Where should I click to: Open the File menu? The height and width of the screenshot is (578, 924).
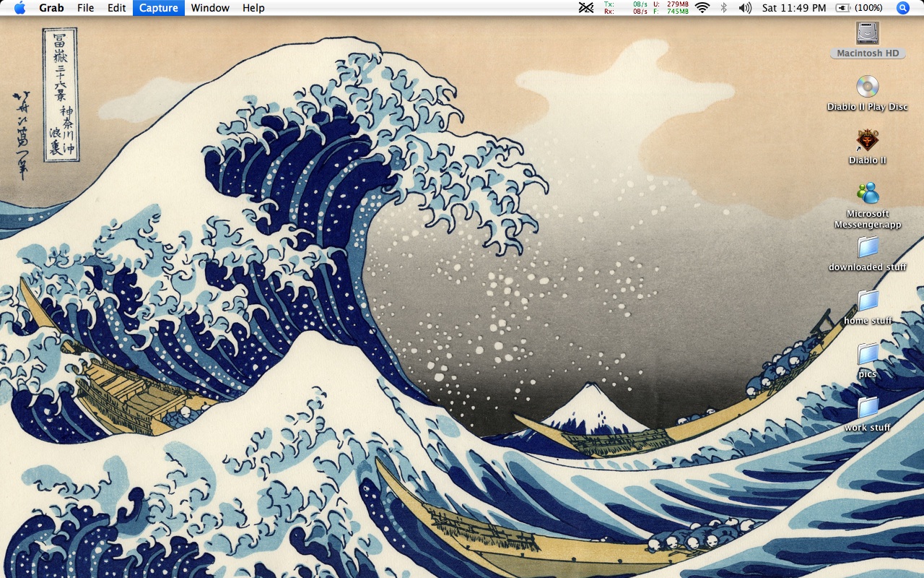tap(86, 8)
